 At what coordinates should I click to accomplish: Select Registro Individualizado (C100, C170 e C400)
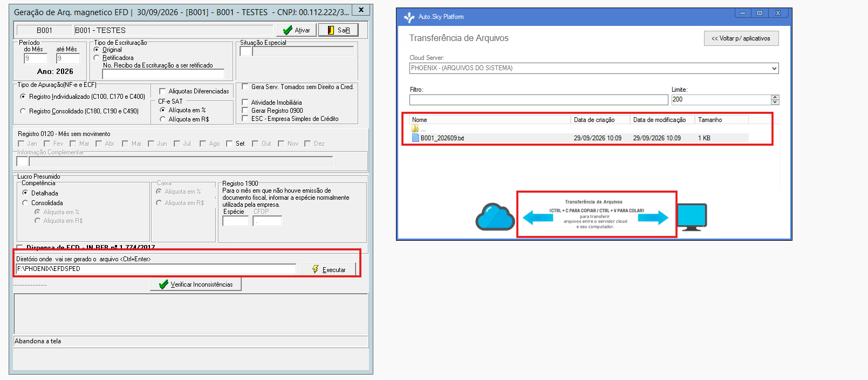click(23, 97)
